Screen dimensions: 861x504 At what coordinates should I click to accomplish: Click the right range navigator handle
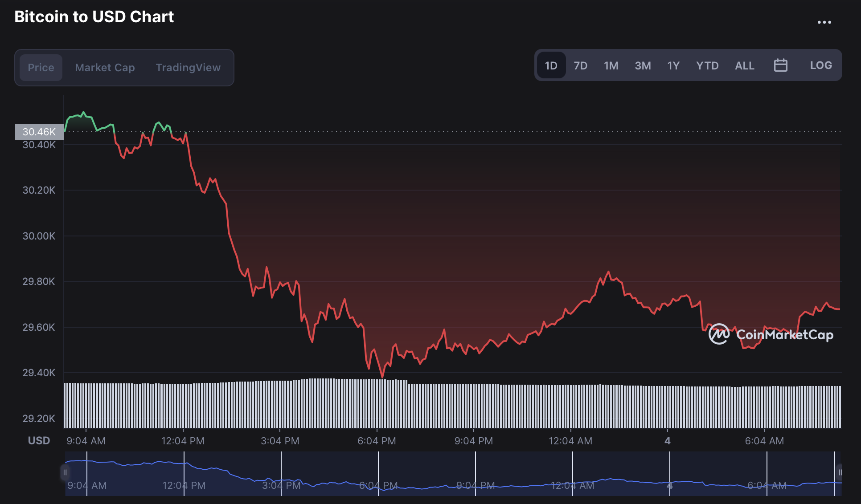point(840,472)
